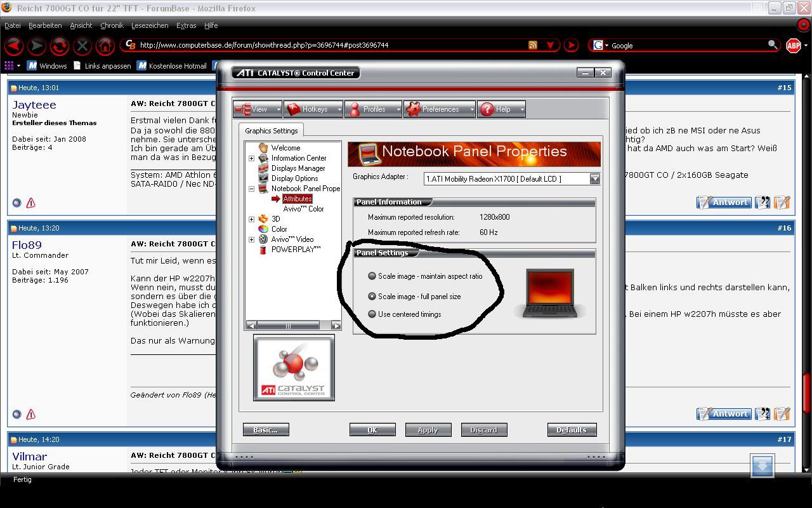
Task: Collapse the Notebook Panel Properties node
Action: tap(251, 189)
